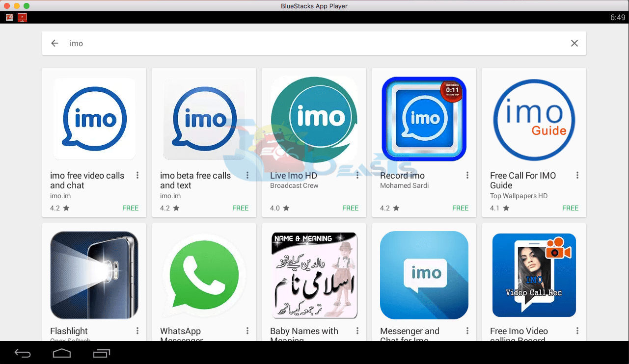Go back using the search bar arrow
Image resolution: width=629 pixels, height=364 pixels.
55,43
